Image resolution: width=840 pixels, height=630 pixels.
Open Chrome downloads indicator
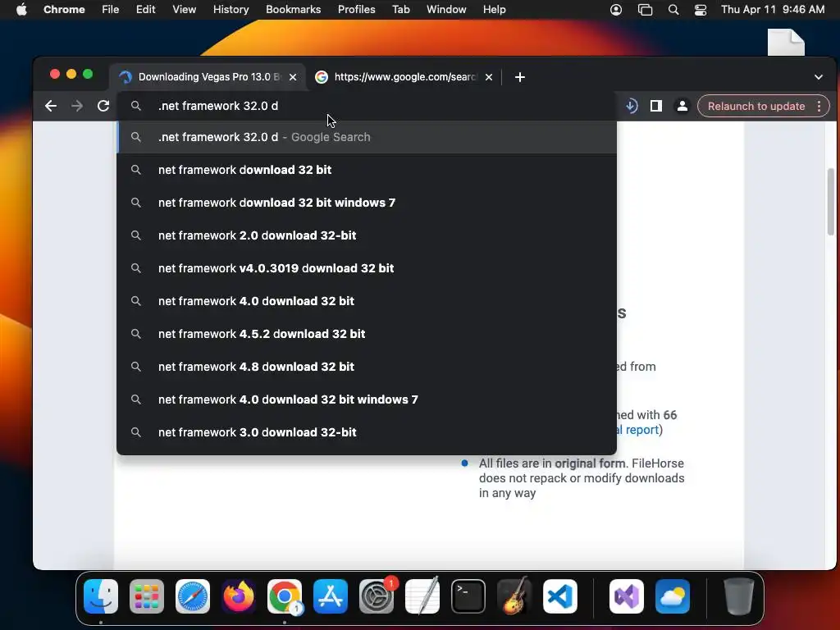click(632, 106)
